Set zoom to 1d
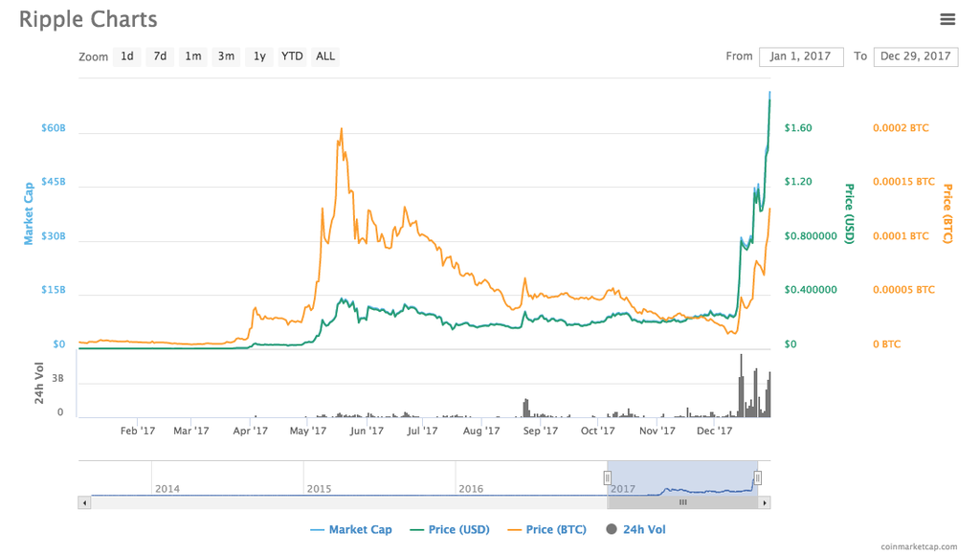This screenshot has width=980, height=554. click(127, 56)
